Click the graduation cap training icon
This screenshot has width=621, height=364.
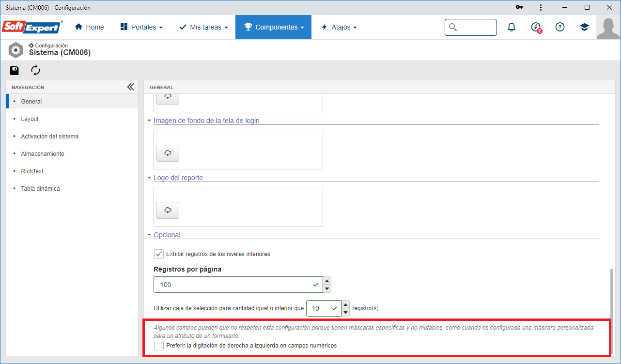pos(584,28)
